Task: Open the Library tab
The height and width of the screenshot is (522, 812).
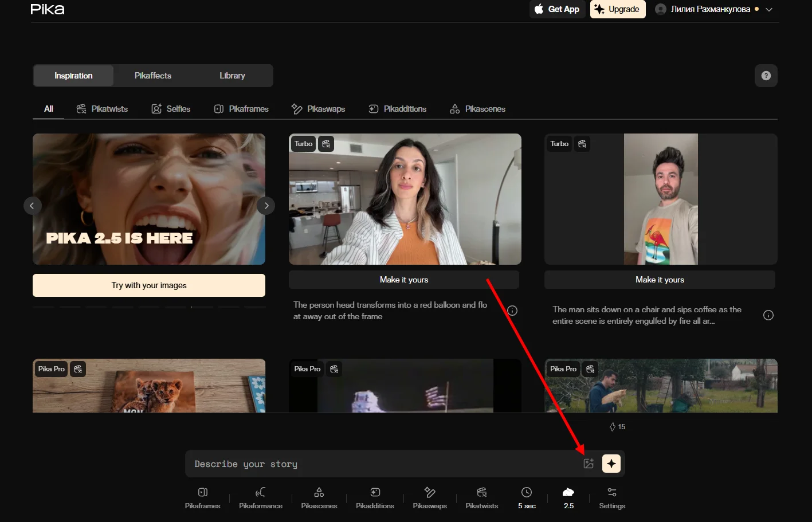Action: click(x=232, y=76)
